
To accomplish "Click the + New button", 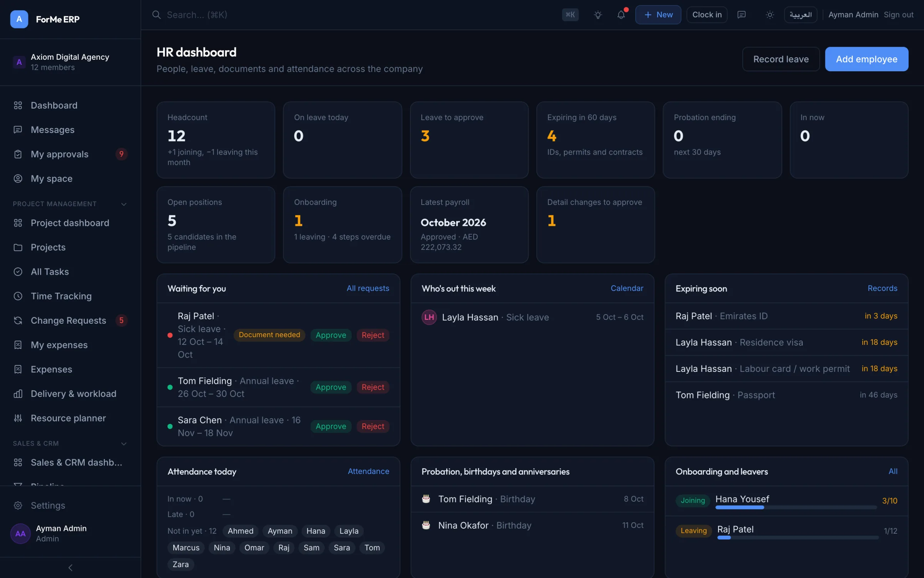I will (658, 15).
